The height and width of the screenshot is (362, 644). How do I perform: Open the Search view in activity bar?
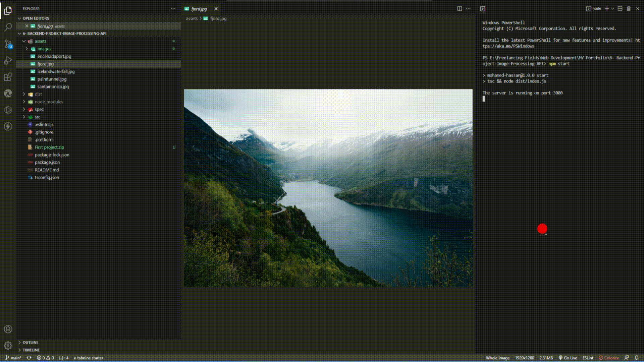[x=8, y=27]
